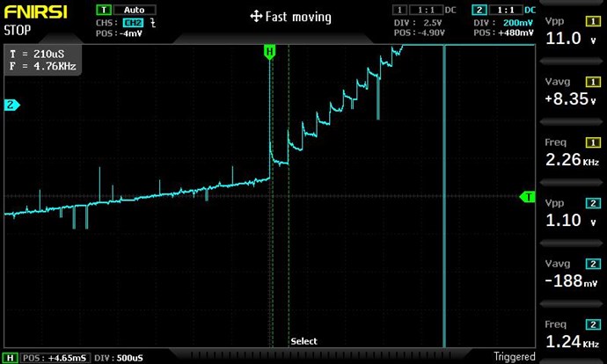
Task: Click the green H horizontal position marker
Action: pyautogui.click(x=269, y=52)
